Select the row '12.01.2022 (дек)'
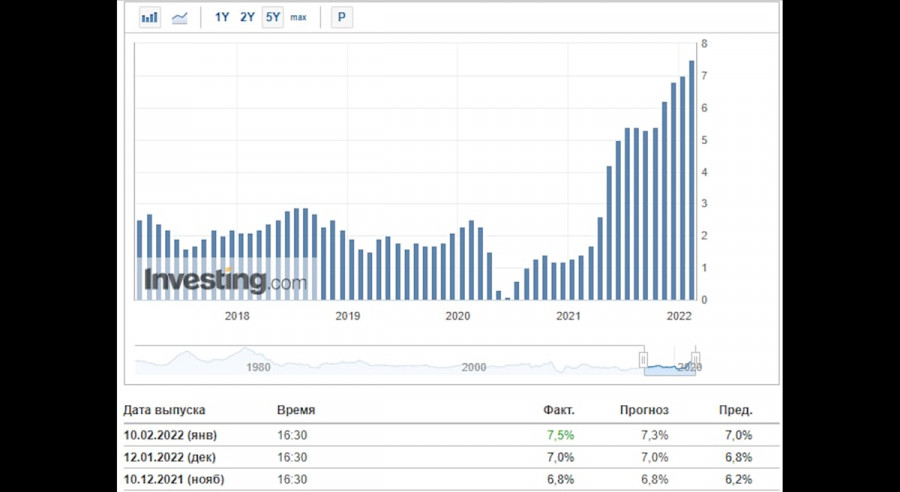The image size is (900, 492). click(x=451, y=458)
